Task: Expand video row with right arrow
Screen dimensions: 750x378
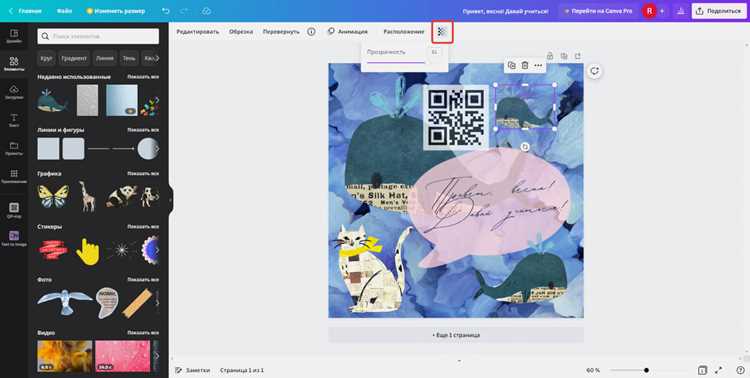Action: pyautogui.click(x=156, y=356)
